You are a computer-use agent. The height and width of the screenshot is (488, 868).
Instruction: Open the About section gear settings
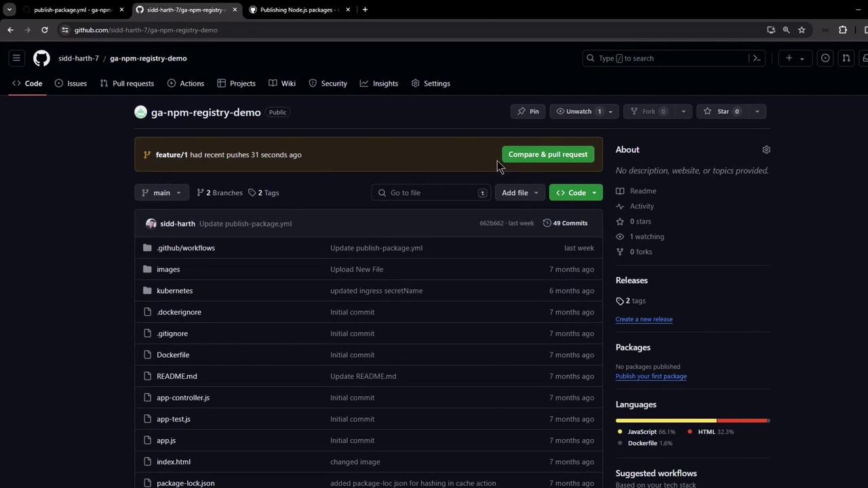click(x=766, y=150)
